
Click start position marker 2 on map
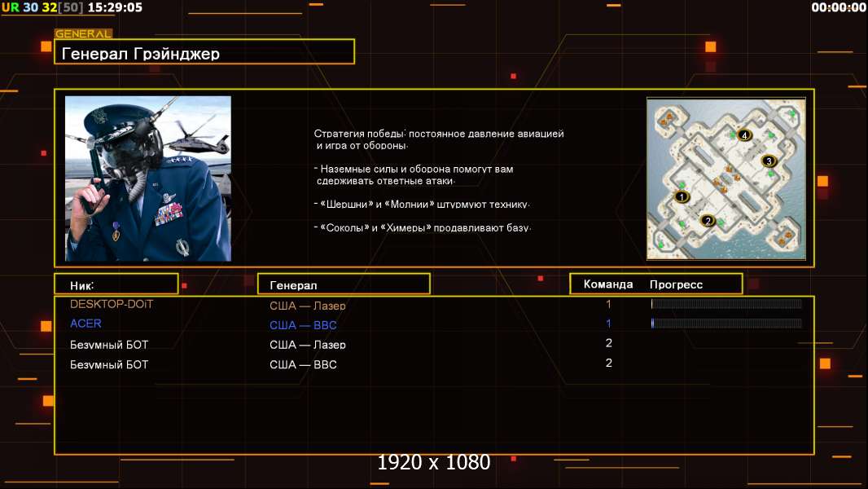click(708, 221)
